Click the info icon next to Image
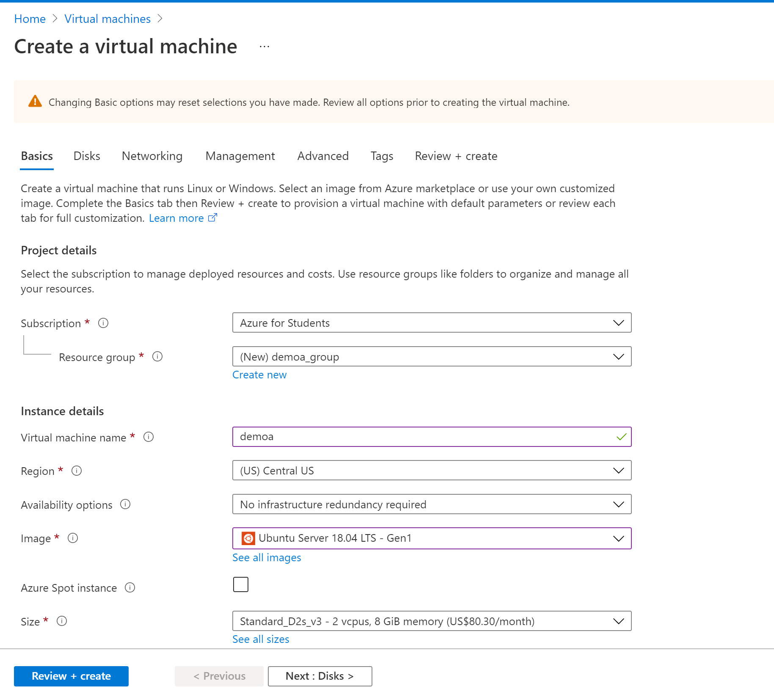This screenshot has width=774, height=700. click(73, 538)
